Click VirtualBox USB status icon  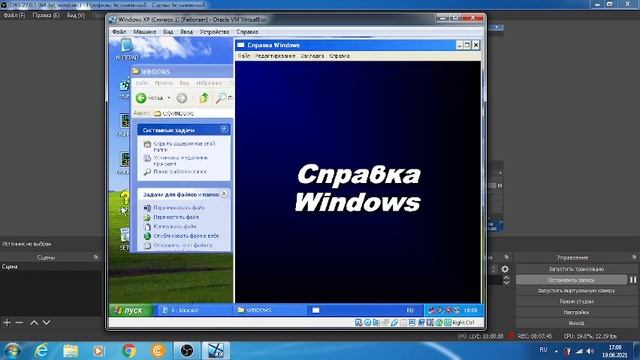tap(394, 322)
